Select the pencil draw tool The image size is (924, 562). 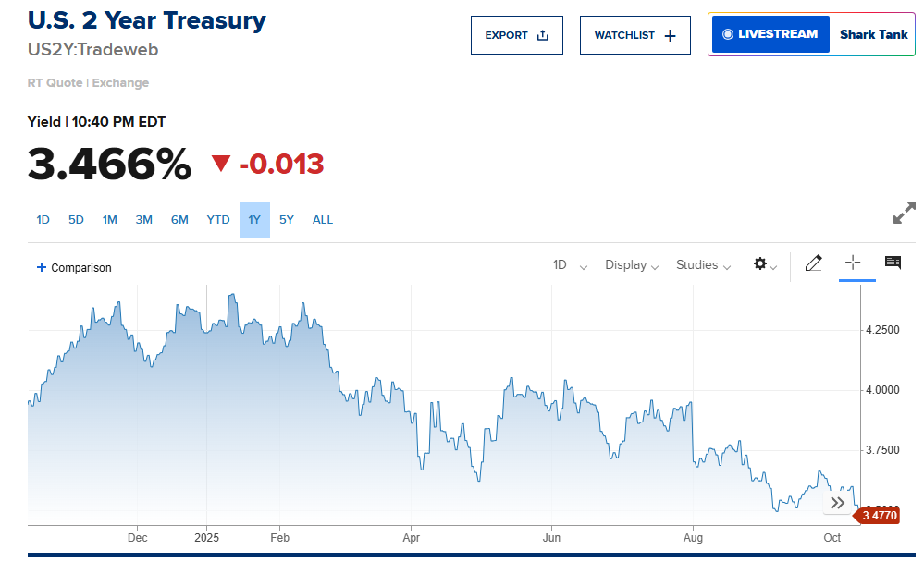(x=813, y=263)
